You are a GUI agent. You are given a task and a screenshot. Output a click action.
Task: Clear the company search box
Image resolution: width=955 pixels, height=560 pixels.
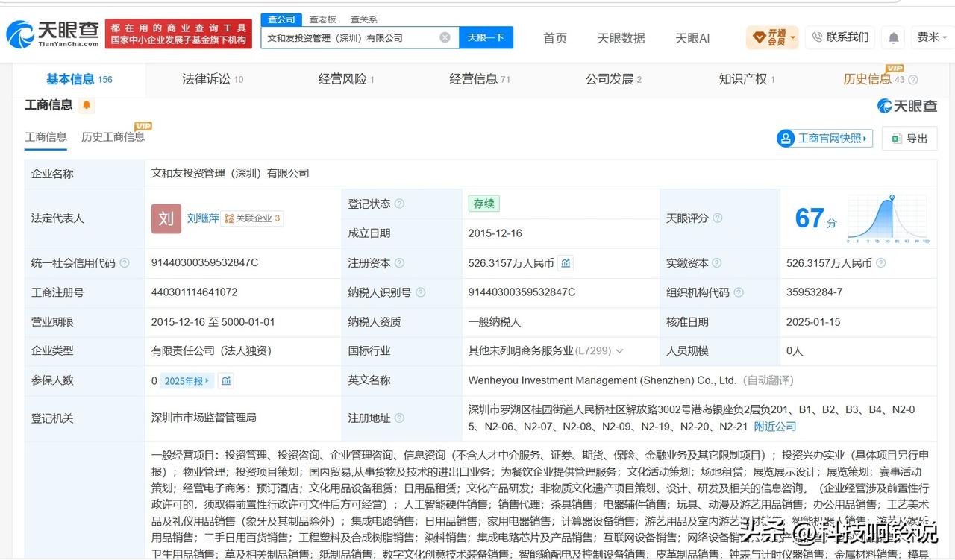click(445, 37)
